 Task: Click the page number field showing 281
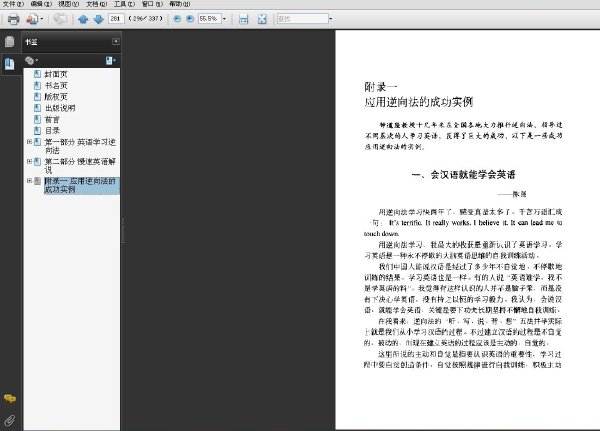tap(116, 18)
